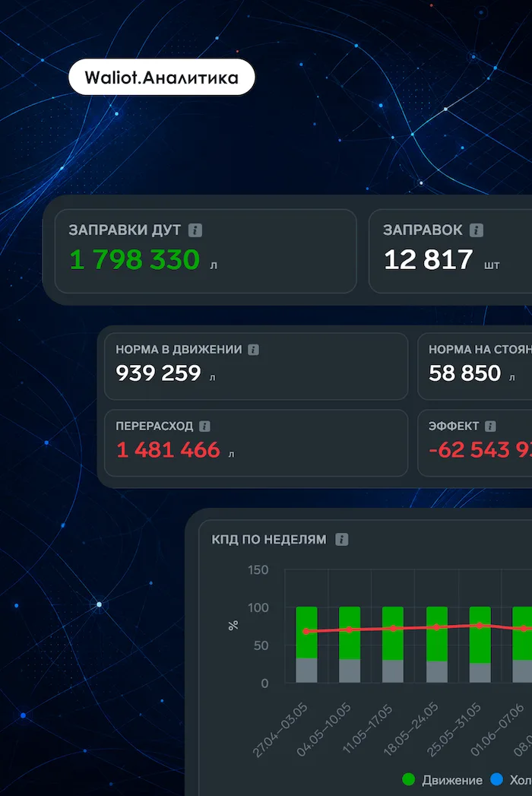Screen dimensions: 532x796
Task: Click the НОРМА В ДВИЖЕНИИ label
Action: click(x=179, y=350)
